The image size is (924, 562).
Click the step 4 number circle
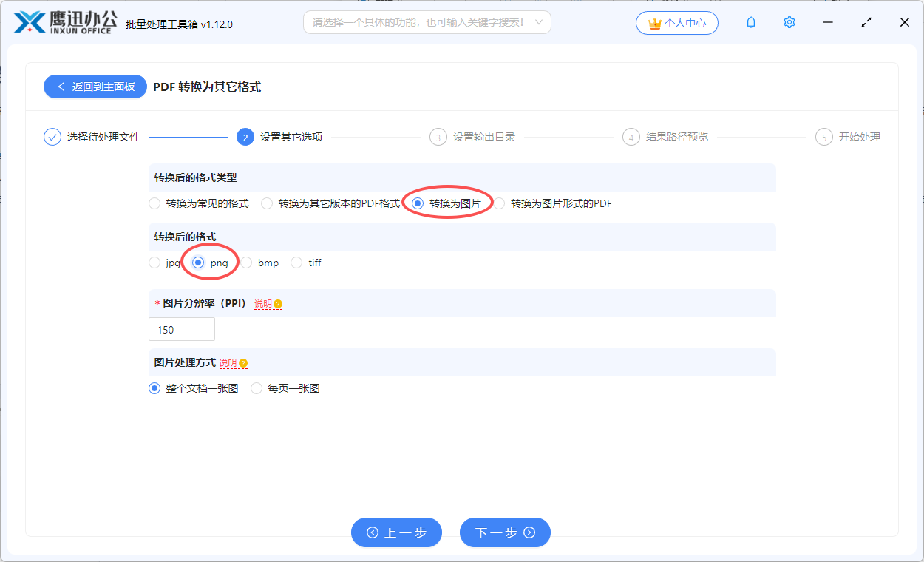pos(631,137)
